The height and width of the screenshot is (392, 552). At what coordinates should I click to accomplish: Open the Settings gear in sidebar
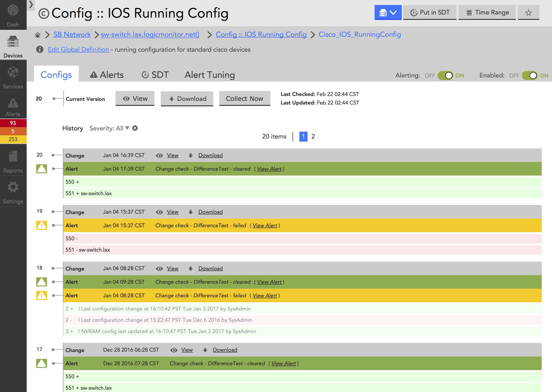click(13, 191)
